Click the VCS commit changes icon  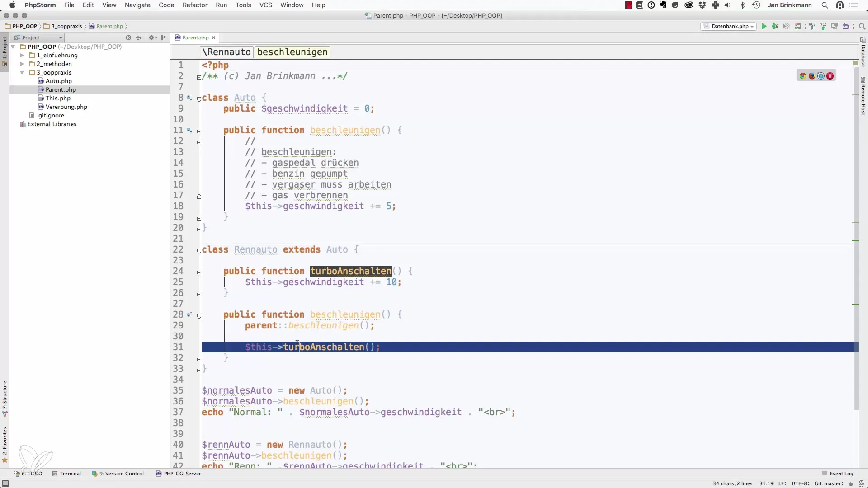(x=823, y=27)
